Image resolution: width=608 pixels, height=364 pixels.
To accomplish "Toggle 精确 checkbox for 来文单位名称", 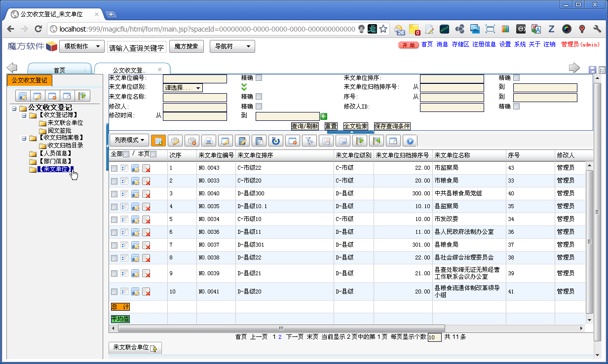I will (x=259, y=97).
